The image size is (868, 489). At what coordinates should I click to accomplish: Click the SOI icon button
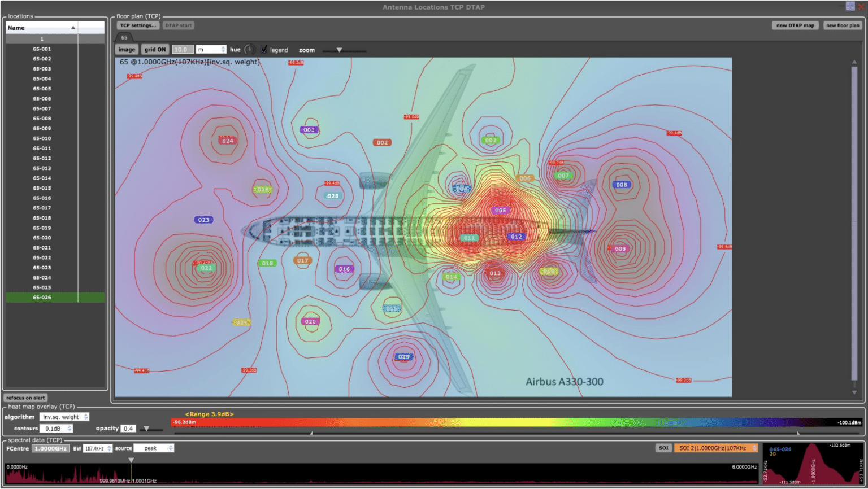663,447
